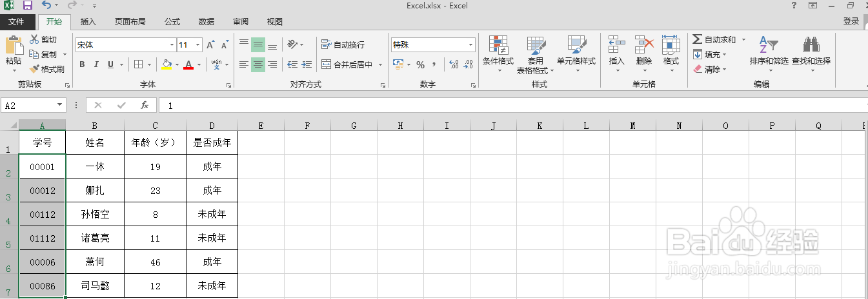Switch to the Data (数据) tab

[207, 21]
